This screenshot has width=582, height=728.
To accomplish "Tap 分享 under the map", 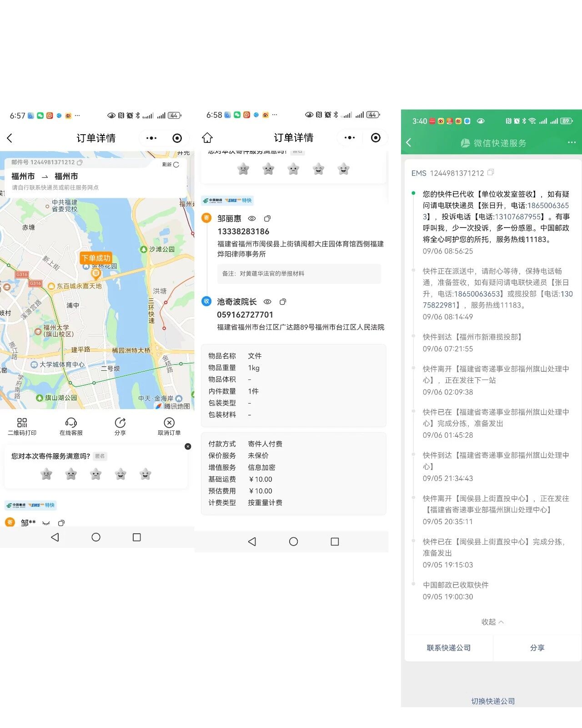I will (120, 427).
